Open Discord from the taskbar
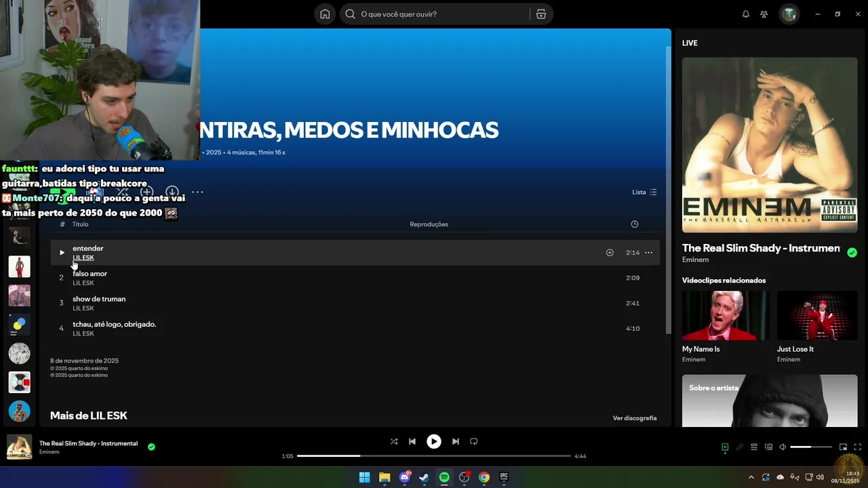The height and width of the screenshot is (488, 868). coord(405,477)
